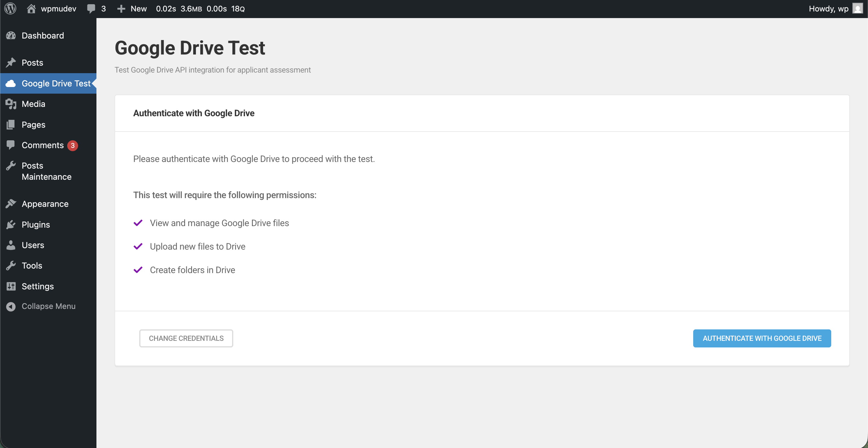This screenshot has height=448, width=868.
Task: Open the Settings menu item
Action: point(48,286)
